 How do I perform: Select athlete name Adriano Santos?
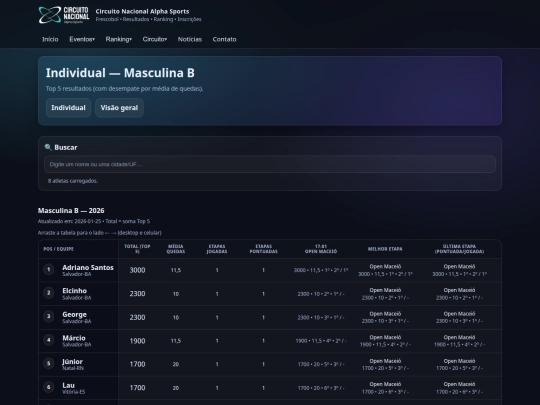88,268
